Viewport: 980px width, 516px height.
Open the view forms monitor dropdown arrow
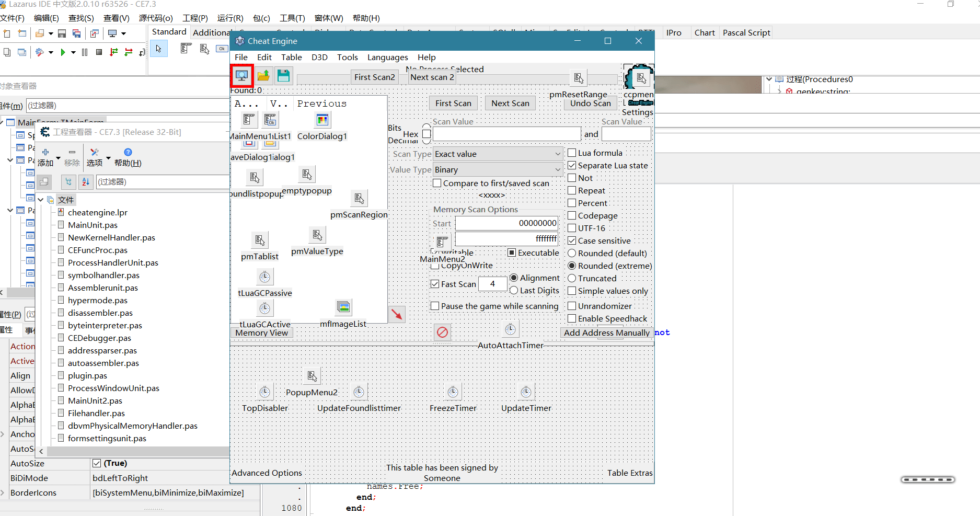tap(124, 33)
